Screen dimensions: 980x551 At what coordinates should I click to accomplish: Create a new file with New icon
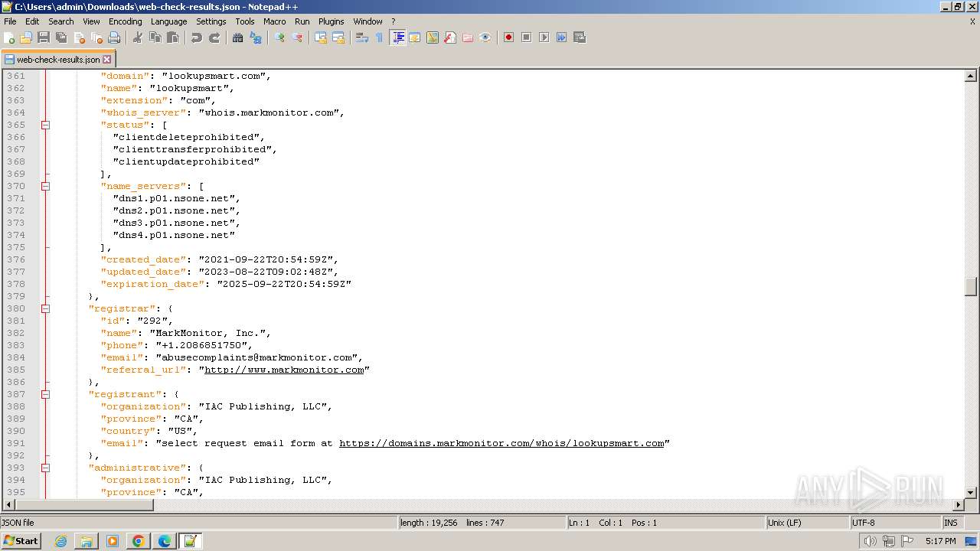pos(10,37)
